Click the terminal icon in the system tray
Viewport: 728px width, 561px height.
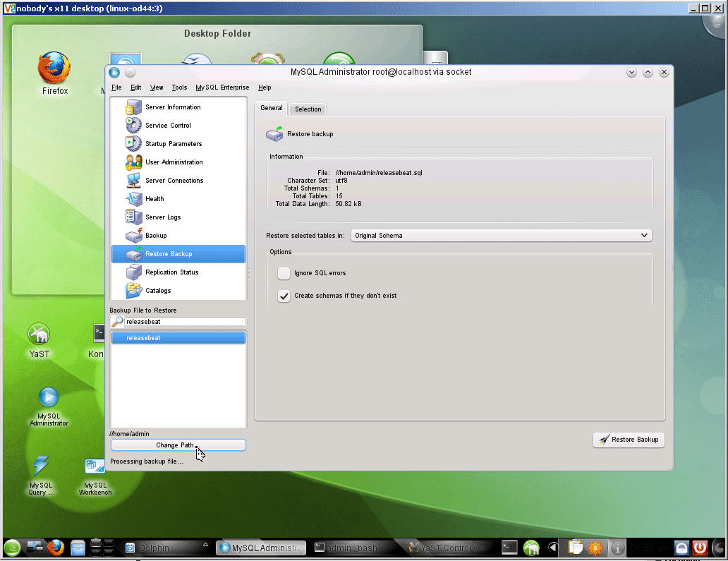coord(509,548)
